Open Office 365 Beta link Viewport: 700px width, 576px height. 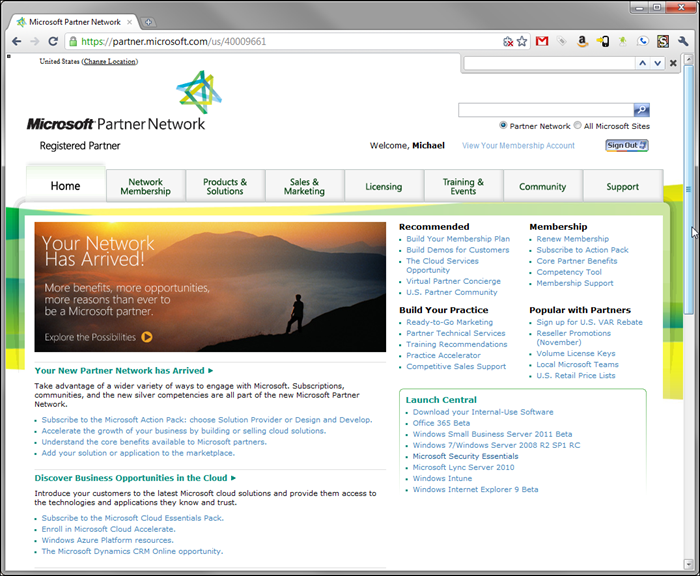pos(442,423)
